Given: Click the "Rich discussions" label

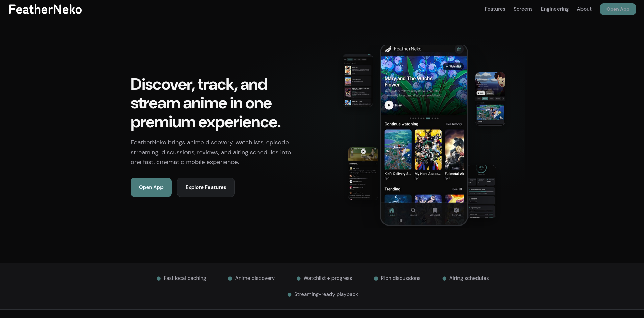Looking at the screenshot, I should click(x=400, y=278).
